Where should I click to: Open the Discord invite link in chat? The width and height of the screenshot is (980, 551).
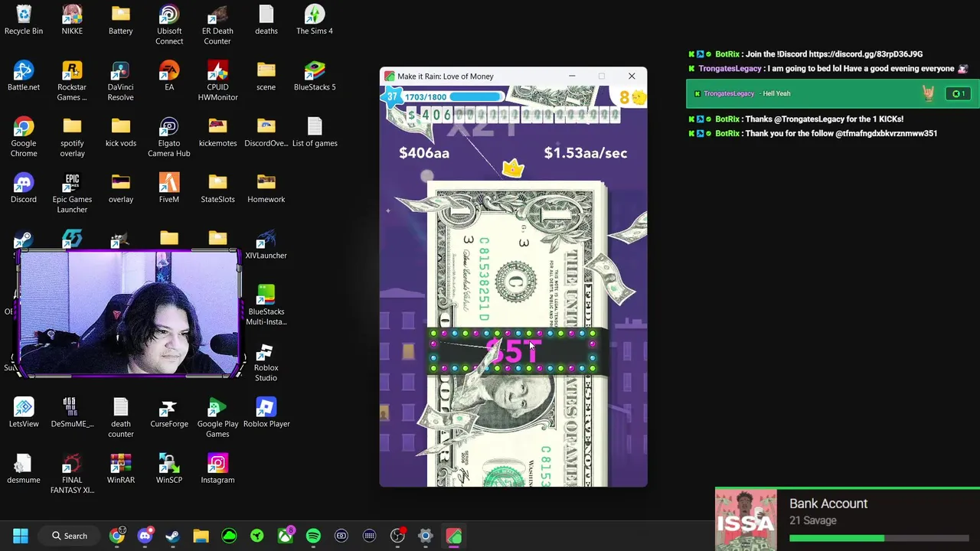pyautogui.click(x=866, y=54)
